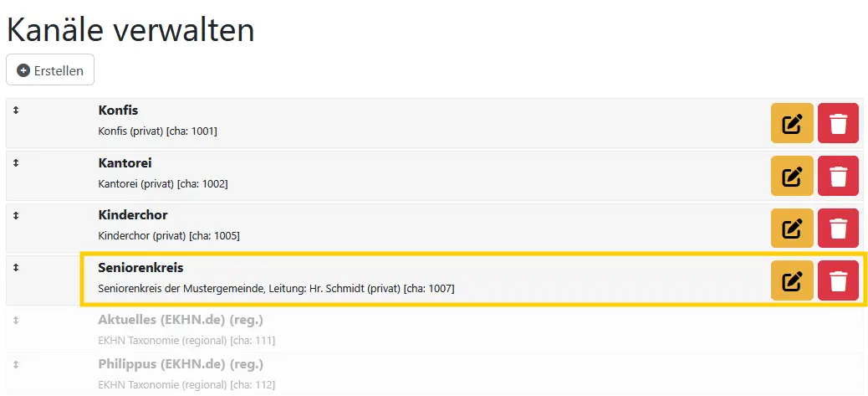The width and height of the screenshot is (868, 396).
Task: Click the Kinderchor row sort handle
Action: [16, 215]
